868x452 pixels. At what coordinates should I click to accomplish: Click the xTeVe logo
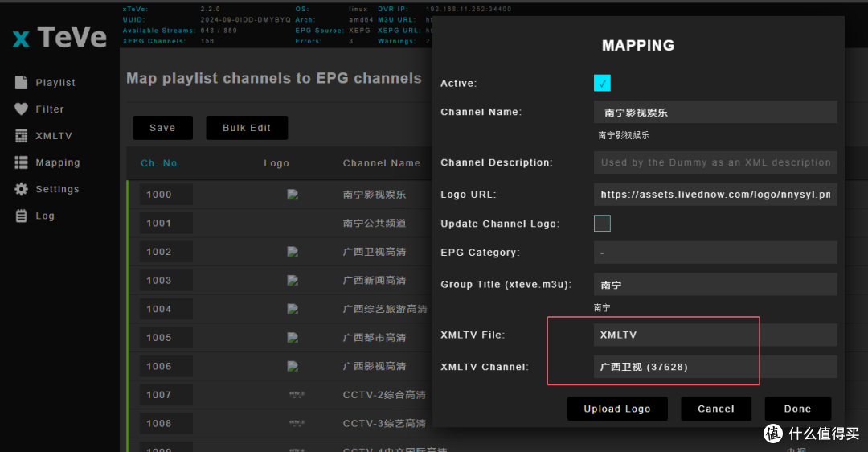[x=59, y=38]
